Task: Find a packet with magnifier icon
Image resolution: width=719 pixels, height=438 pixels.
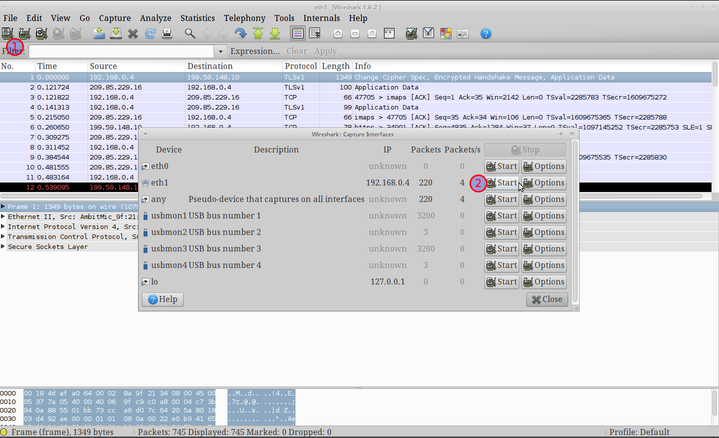Action: click(x=190, y=33)
